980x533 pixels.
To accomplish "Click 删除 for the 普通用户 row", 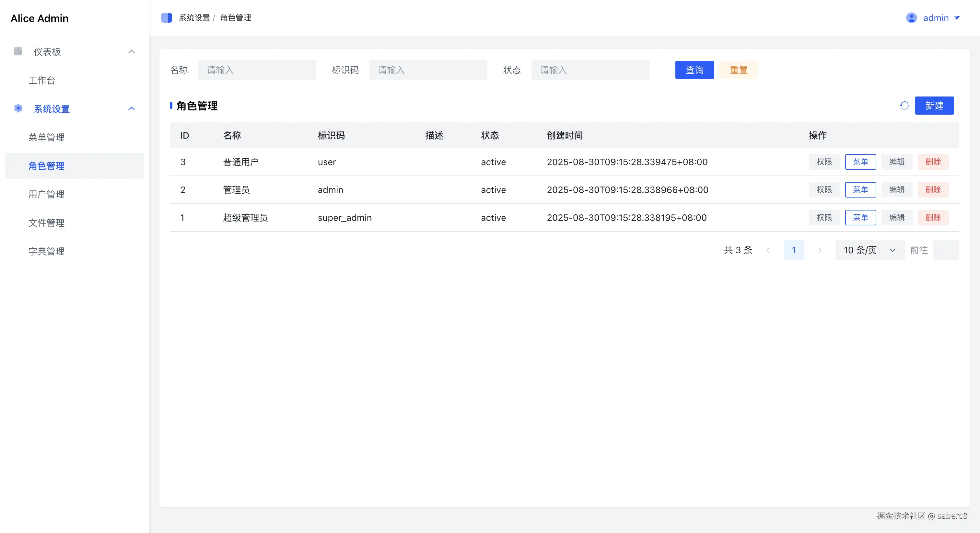I will pos(933,162).
